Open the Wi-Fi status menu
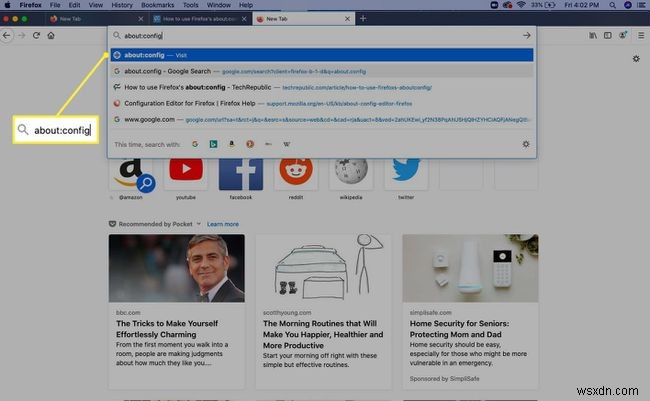The height and width of the screenshot is (401, 650). tap(521, 5)
